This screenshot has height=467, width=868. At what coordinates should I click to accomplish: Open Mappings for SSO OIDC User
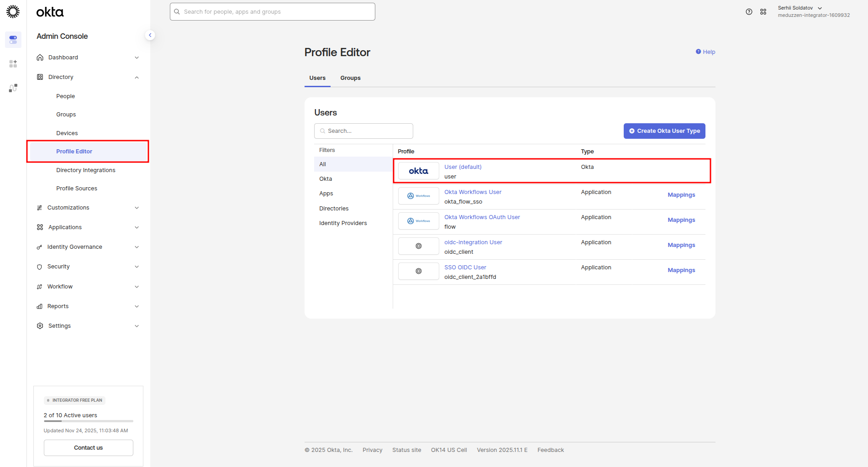coord(681,270)
